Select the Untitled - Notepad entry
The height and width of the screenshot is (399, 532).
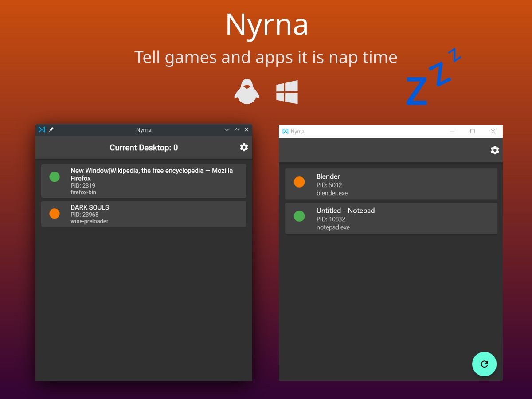(x=391, y=219)
